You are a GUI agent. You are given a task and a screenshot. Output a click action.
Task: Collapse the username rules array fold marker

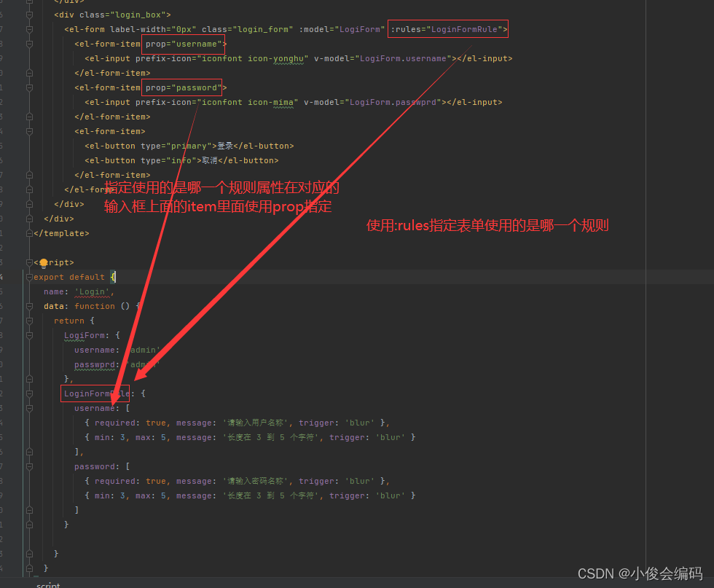[x=28, y=408]
